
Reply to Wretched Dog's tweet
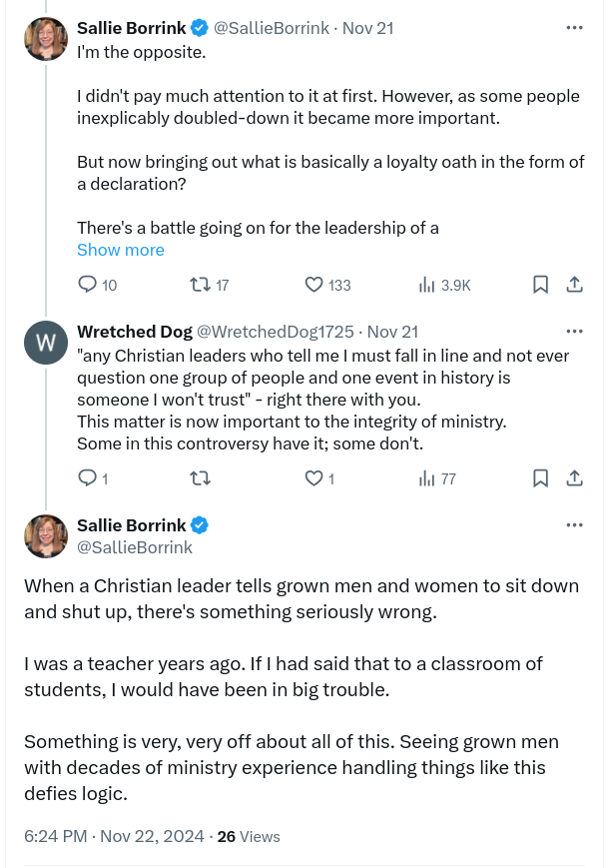(x=87, y=478)
